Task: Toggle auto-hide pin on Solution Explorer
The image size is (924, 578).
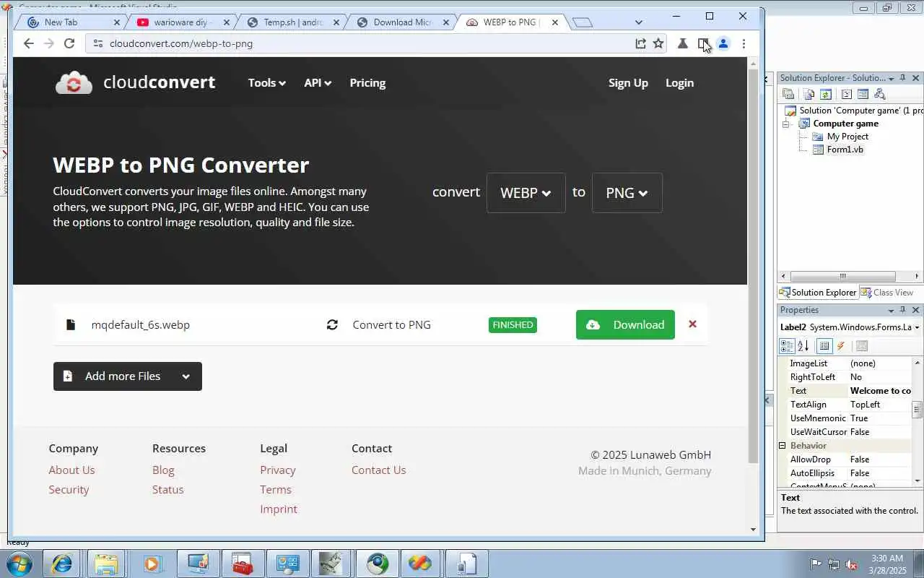Action: point(902,78)
